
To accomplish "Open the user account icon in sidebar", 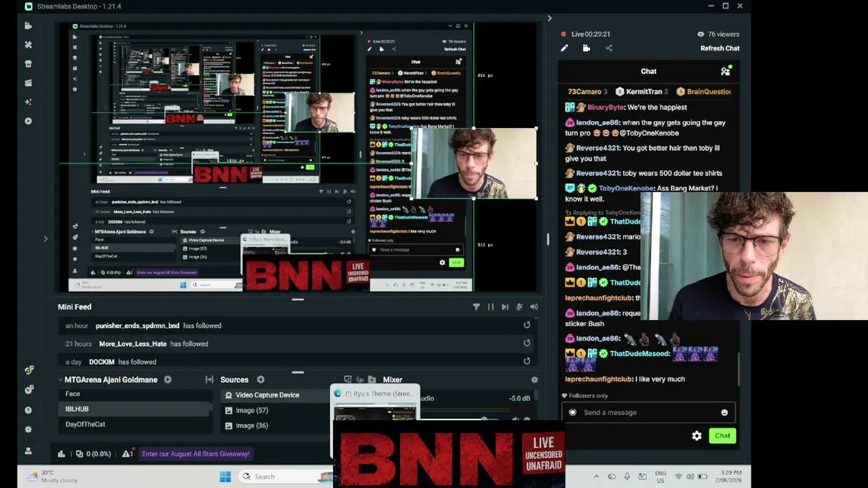I will coord(28,451).
